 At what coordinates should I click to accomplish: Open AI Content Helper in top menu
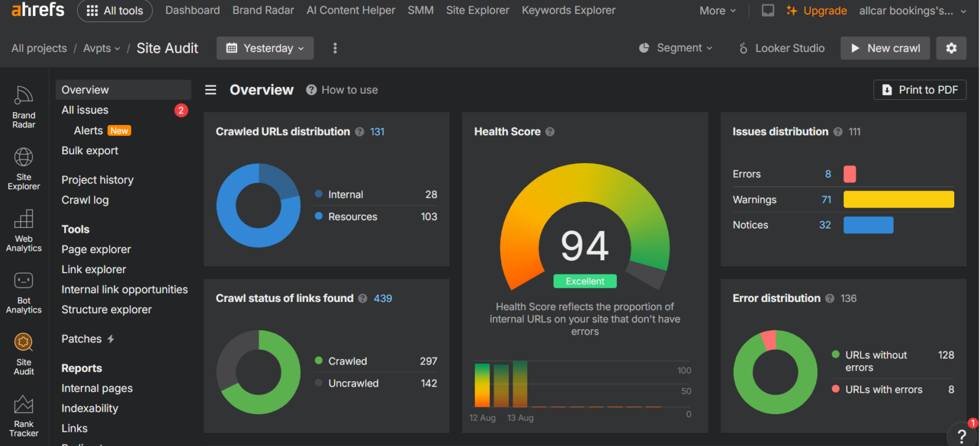point(351,10)
